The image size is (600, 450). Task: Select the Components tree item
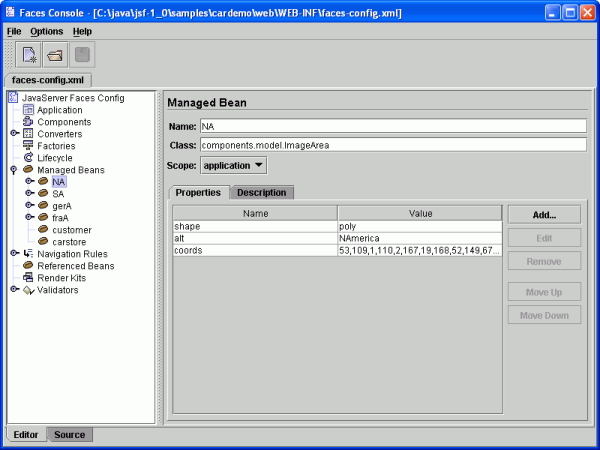64,122
